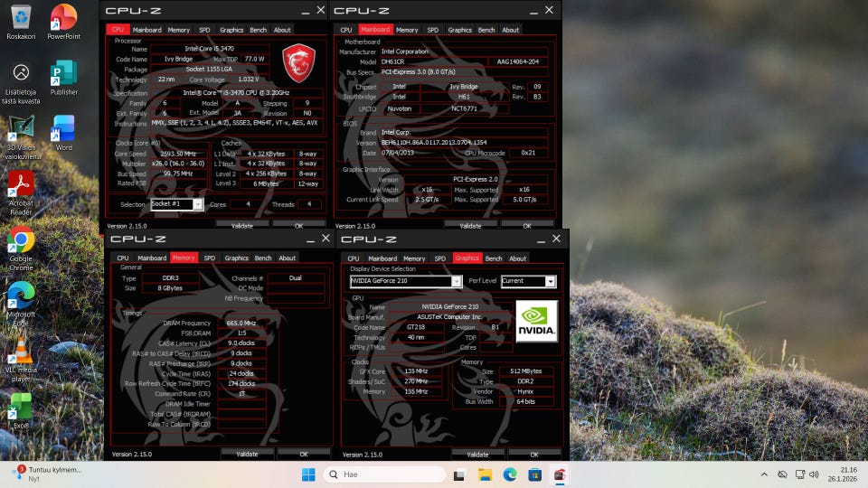Open SPD tab in the Mainboard window
The image size is (868, 488).
[433, 30]
